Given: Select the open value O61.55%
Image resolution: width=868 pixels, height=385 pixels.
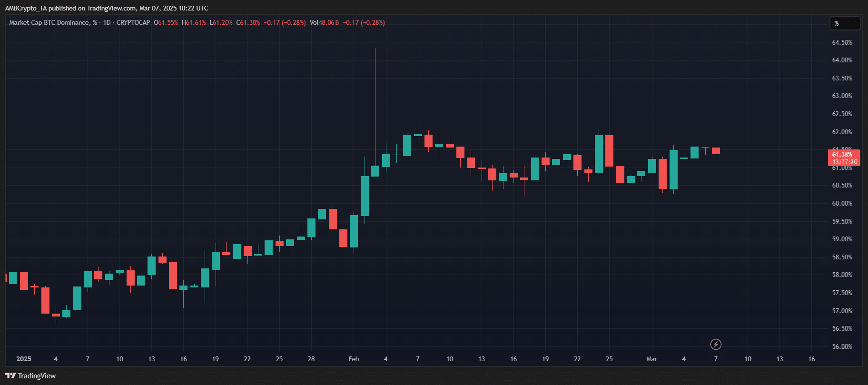Looking at the screenshot, I should (166, 22).
